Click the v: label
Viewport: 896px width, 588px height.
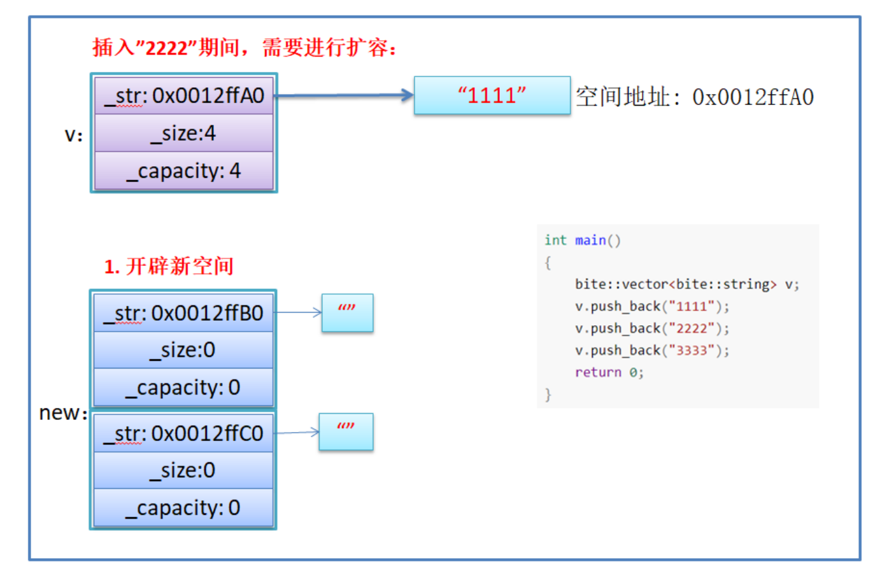point(74,135)
